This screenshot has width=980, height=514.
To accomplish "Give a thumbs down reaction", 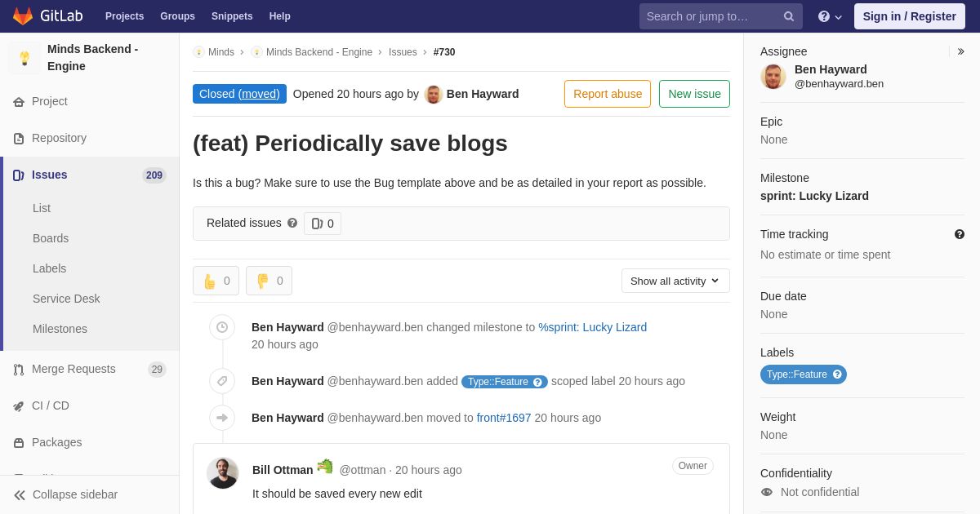I will [x=269, y=281].
